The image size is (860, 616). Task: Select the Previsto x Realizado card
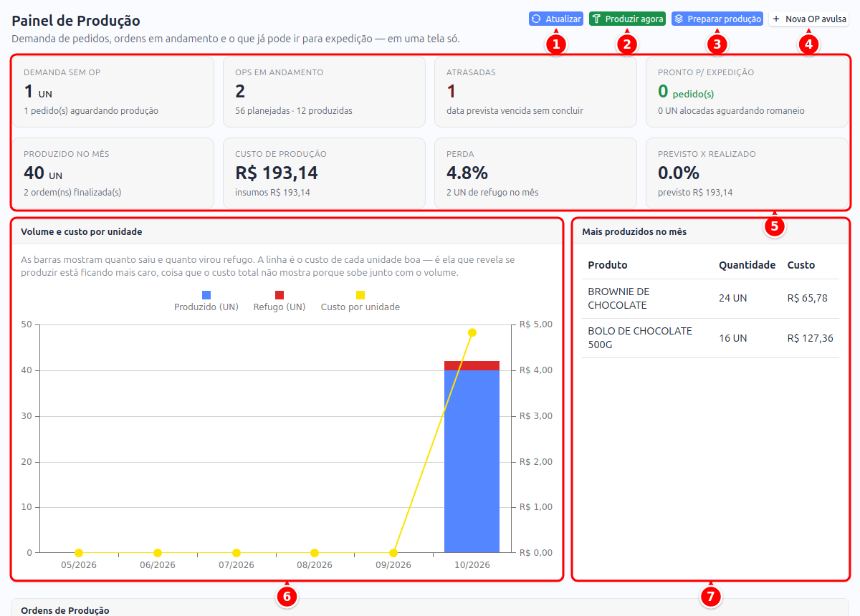coord(747,173)
